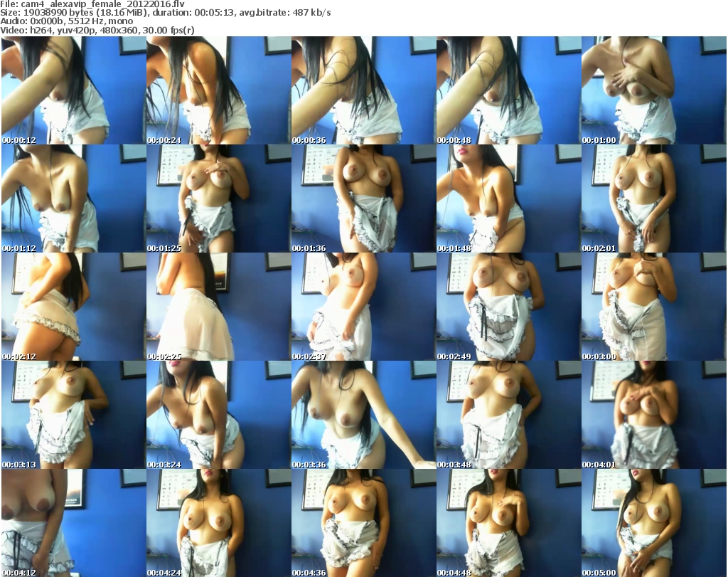Click the thumbnail stamped 00:04:36
The width and height of the screenshot is (728, 577).
tap(363, 523)
